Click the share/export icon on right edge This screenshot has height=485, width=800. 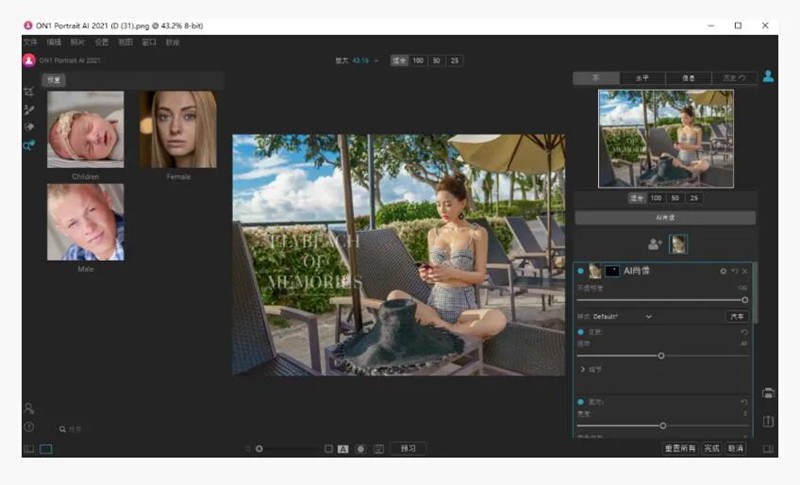point(768,421)
